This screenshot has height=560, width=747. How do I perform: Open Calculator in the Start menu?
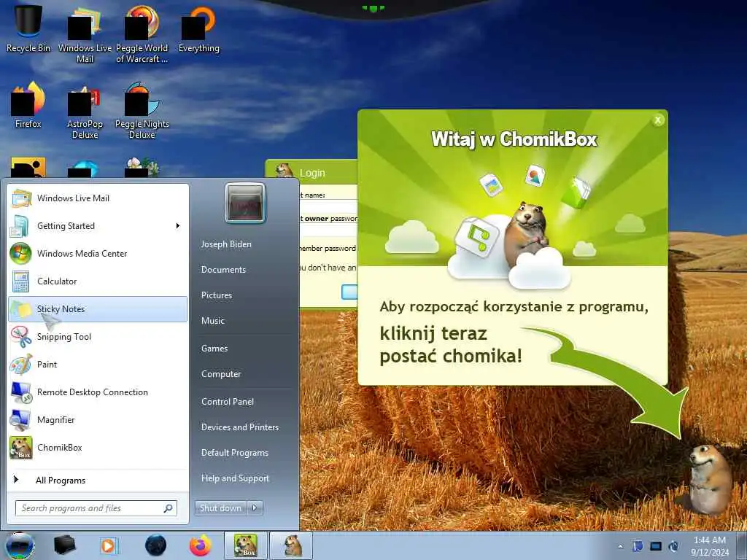pyautogui.click(x=98, y=281)
